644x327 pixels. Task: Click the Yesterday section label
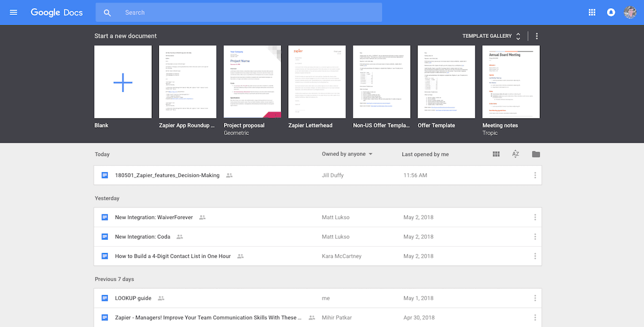point(107,198)
